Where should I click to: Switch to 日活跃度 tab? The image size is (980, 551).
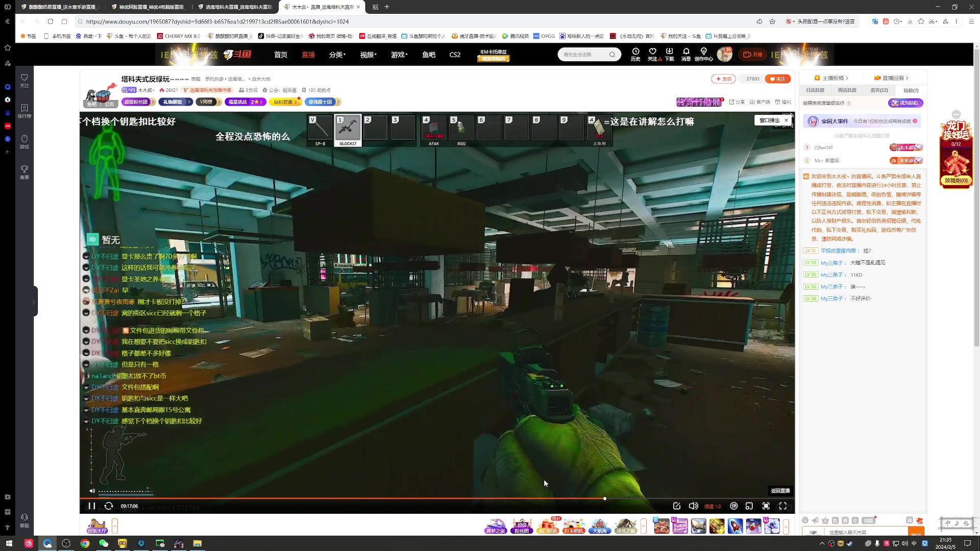(815, 90)
